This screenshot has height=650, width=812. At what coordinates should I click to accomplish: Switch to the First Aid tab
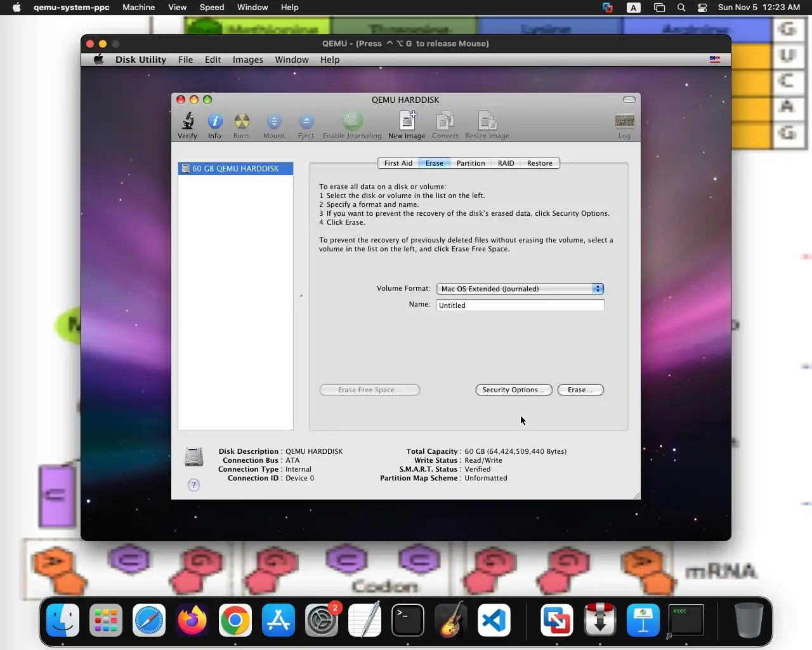398,163
